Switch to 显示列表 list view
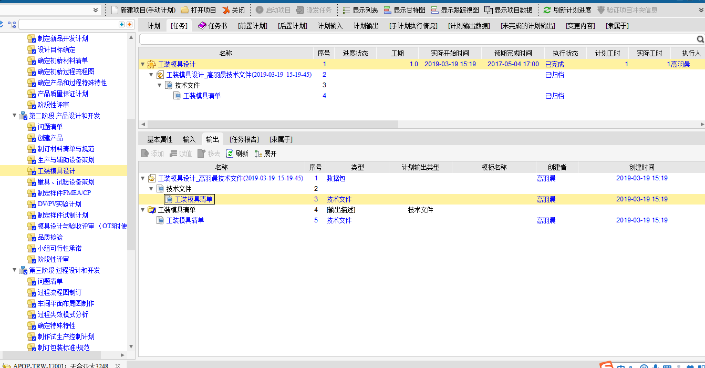Viewport: 705px width, 368px height. point(360,10)
